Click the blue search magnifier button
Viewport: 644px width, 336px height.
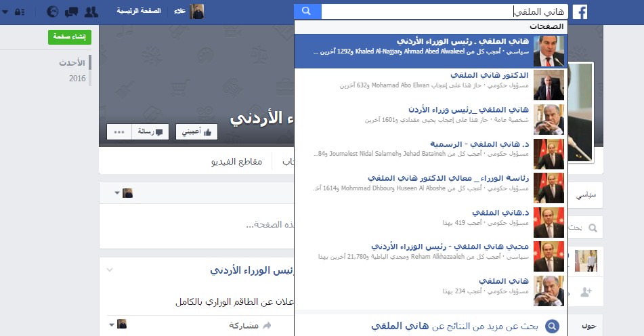pyautogui.click(x=306, y=12)
